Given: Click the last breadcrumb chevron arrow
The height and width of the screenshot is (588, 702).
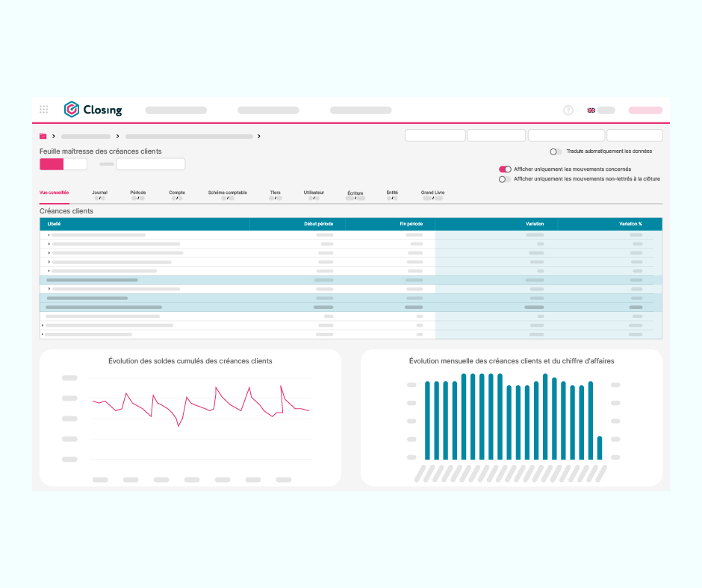Looking at the screenshot, I should (259, 136).
